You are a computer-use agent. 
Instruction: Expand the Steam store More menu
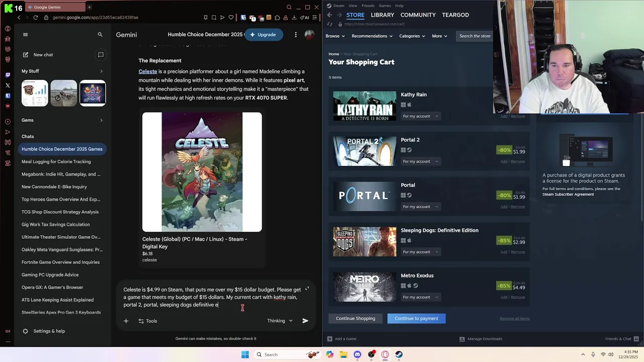(439, 36)
